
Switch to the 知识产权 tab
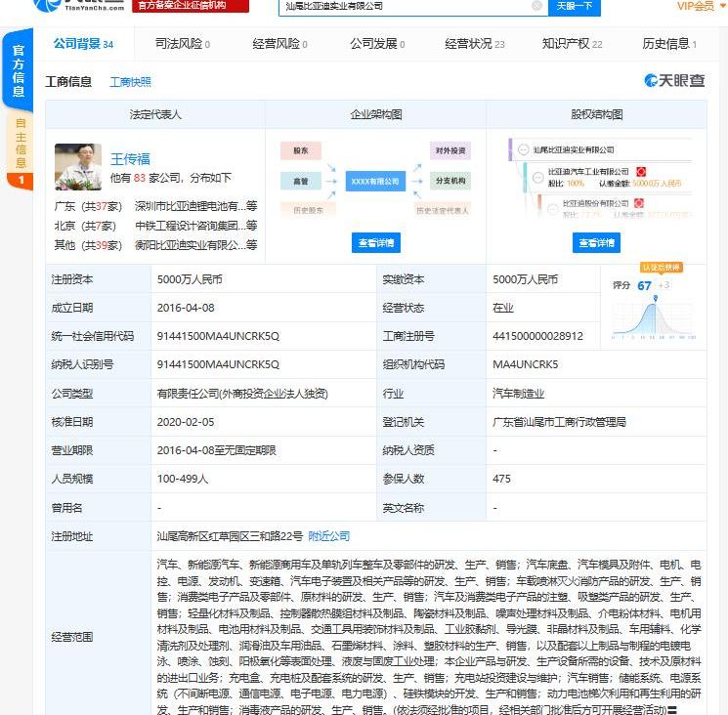[572, 44]
